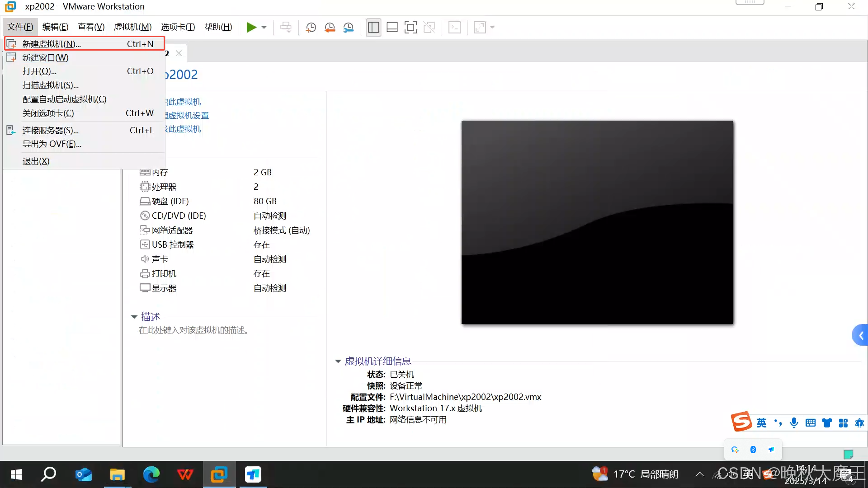Open Microsoft Edge from taskbar
The height and width of the screenshot is (488, 868).
tap(151, 474)
